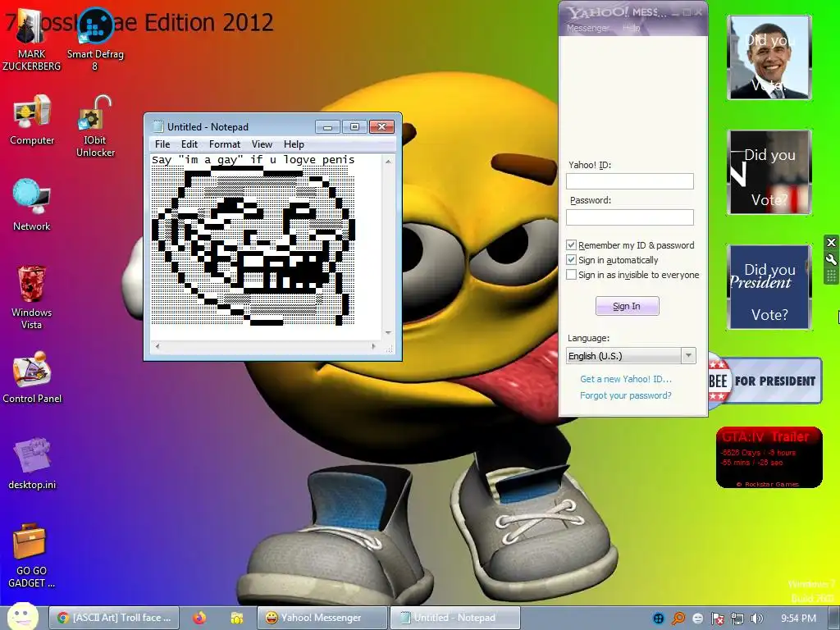
Task: Click the Help menu in Yahoo Messenger
Action: pyautogui.click(x=632, y=28)
